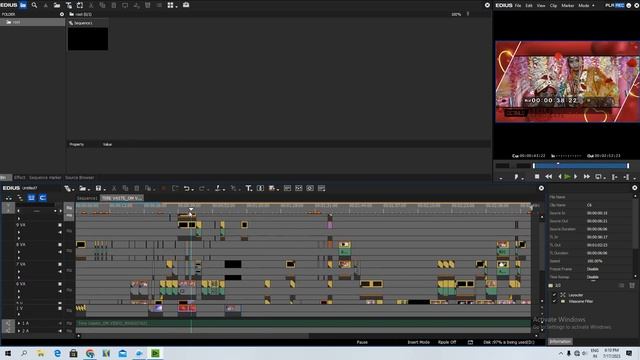Expand audio track 1 A

(x=19, y=323)
